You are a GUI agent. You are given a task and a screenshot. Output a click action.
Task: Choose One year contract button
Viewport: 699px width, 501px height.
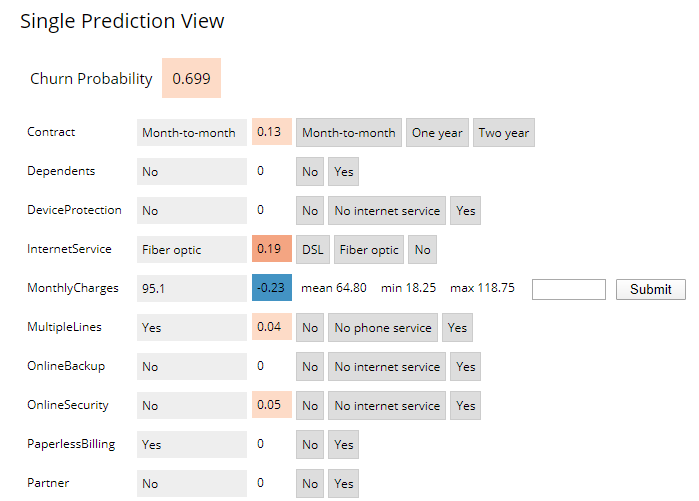437,132
